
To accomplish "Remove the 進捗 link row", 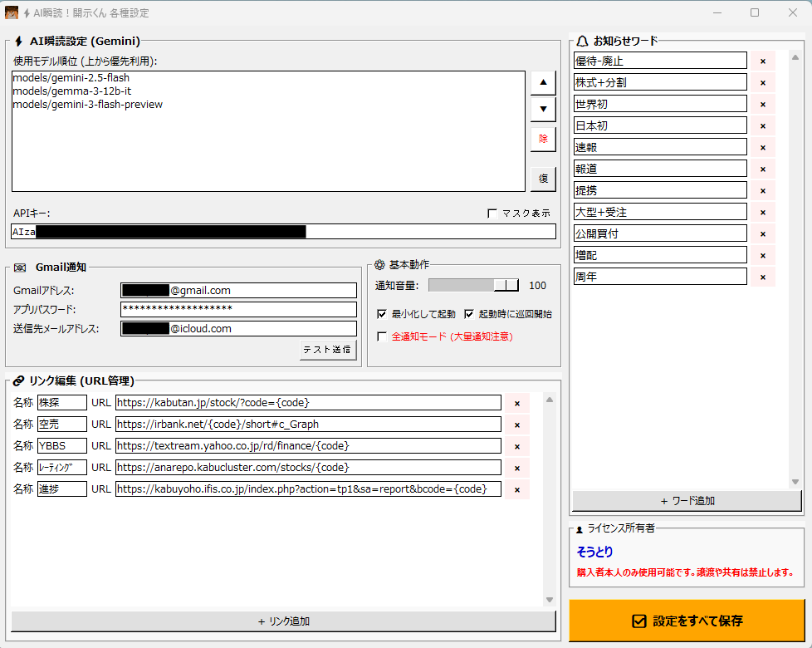I will coord(516,490).
